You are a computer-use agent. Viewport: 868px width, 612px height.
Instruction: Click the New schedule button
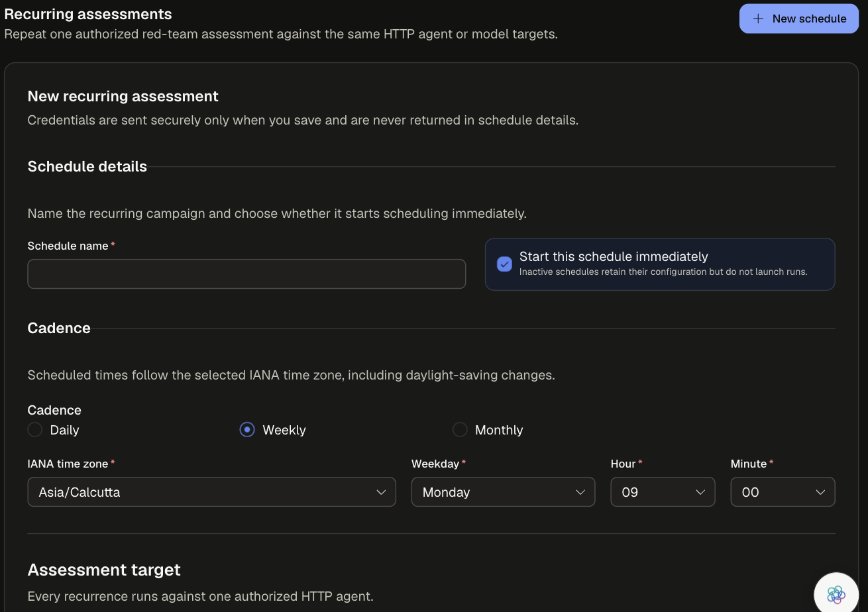click(798, 19)
